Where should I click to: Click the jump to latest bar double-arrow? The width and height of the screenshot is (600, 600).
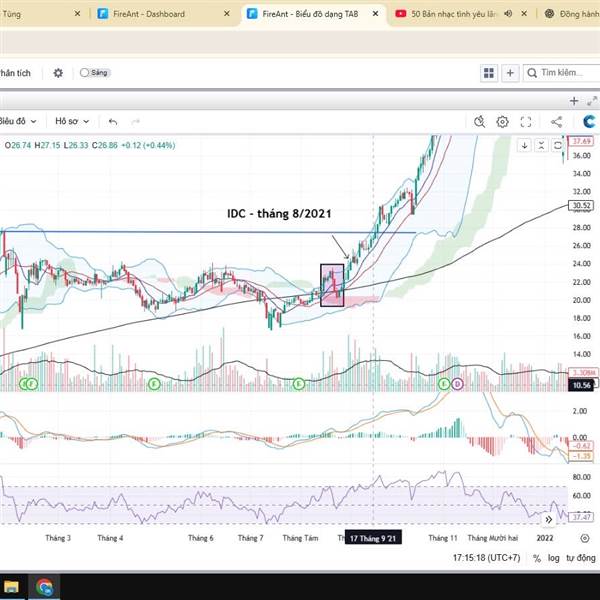548,519
